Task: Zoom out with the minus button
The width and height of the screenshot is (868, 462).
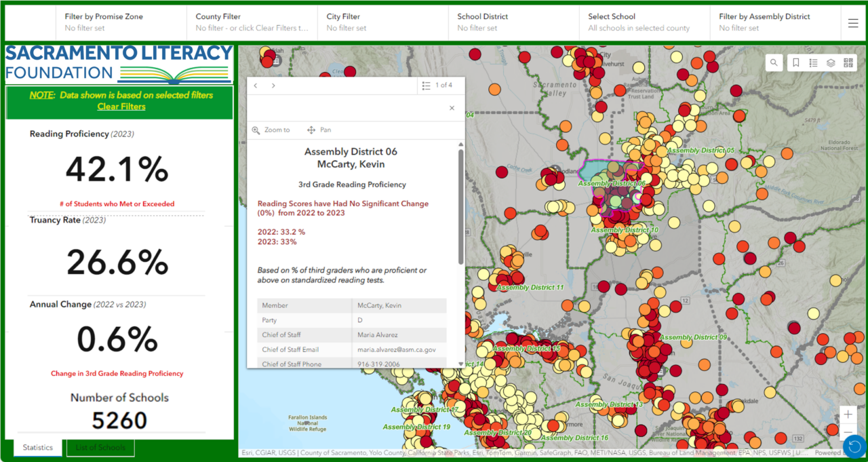Action: tap(848, 432)
